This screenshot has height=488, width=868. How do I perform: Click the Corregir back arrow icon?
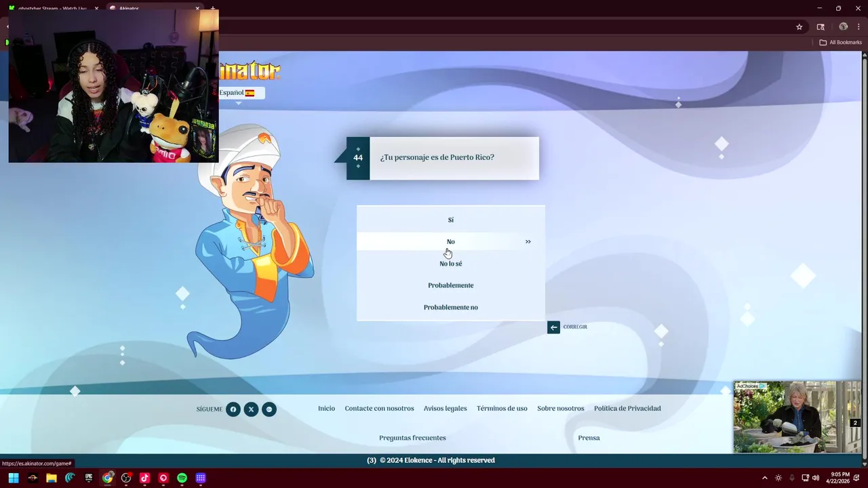pyautogui.click(x=553, y=327)
